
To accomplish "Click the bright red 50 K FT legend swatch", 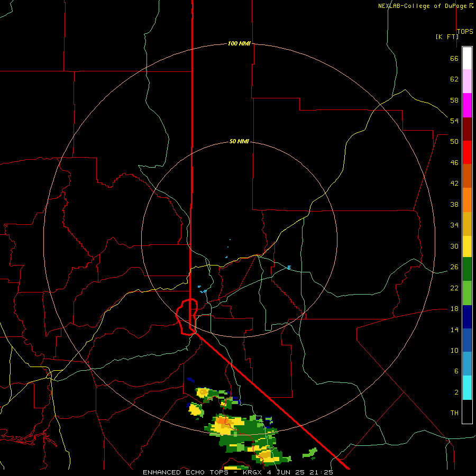I will tap(467, 152).
